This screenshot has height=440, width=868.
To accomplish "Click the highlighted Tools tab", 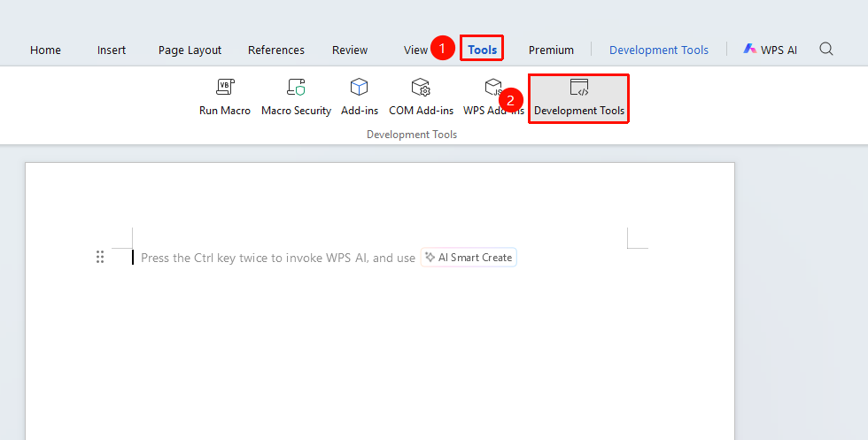I will pos(482,50).
